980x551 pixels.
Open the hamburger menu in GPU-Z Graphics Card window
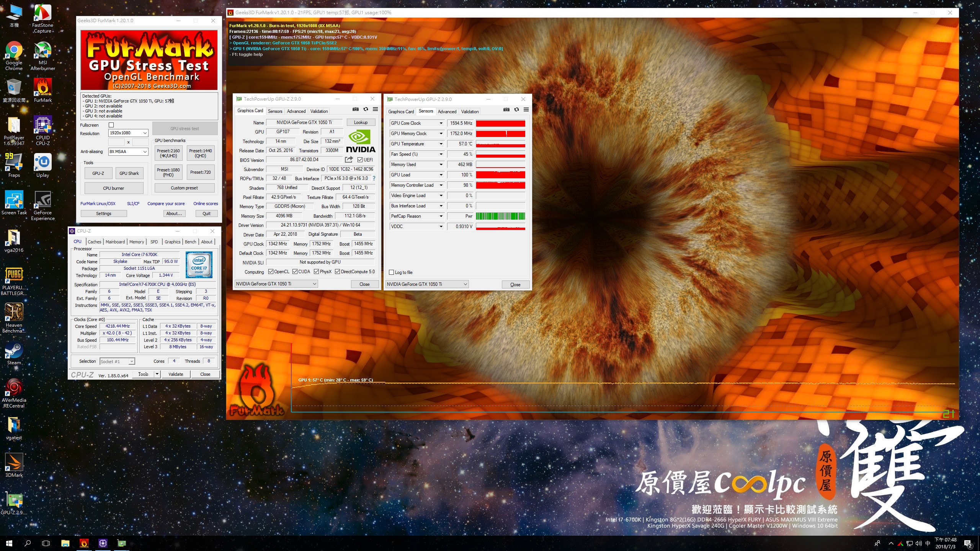376,109
